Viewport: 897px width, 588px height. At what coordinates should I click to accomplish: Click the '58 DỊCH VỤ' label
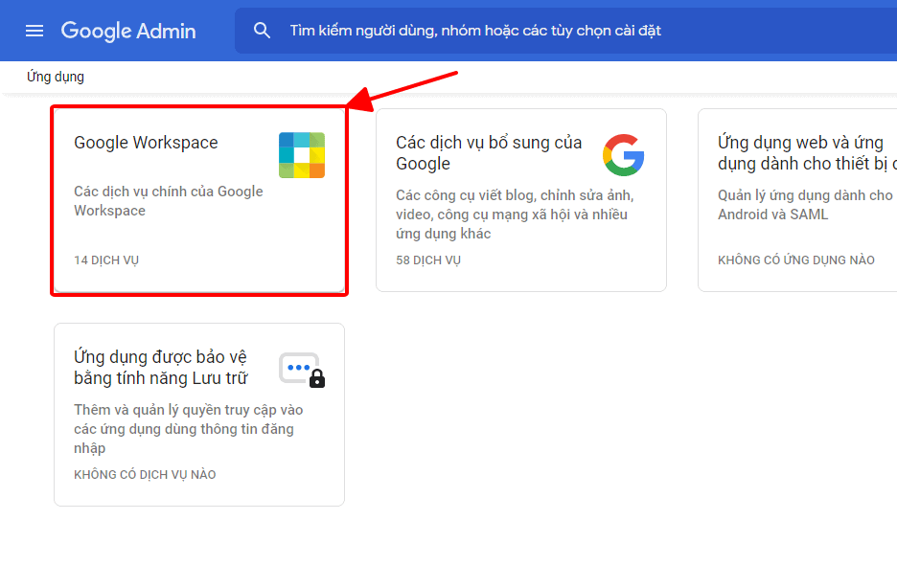[x=428, y=260]
